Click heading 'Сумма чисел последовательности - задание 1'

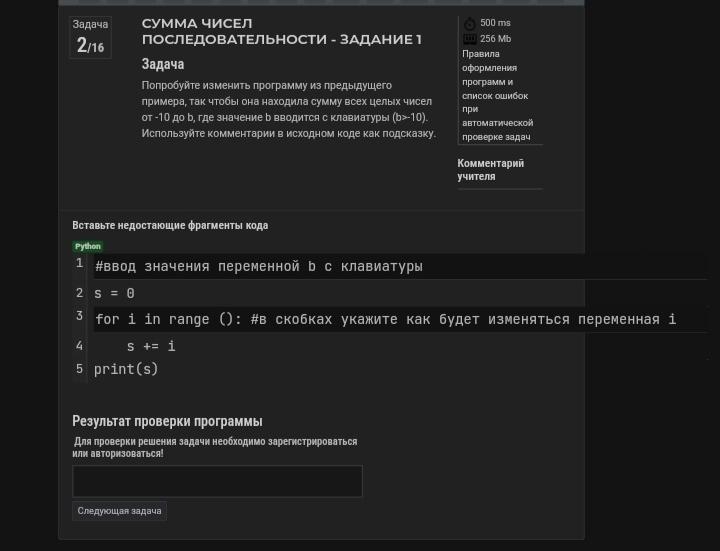281,31
